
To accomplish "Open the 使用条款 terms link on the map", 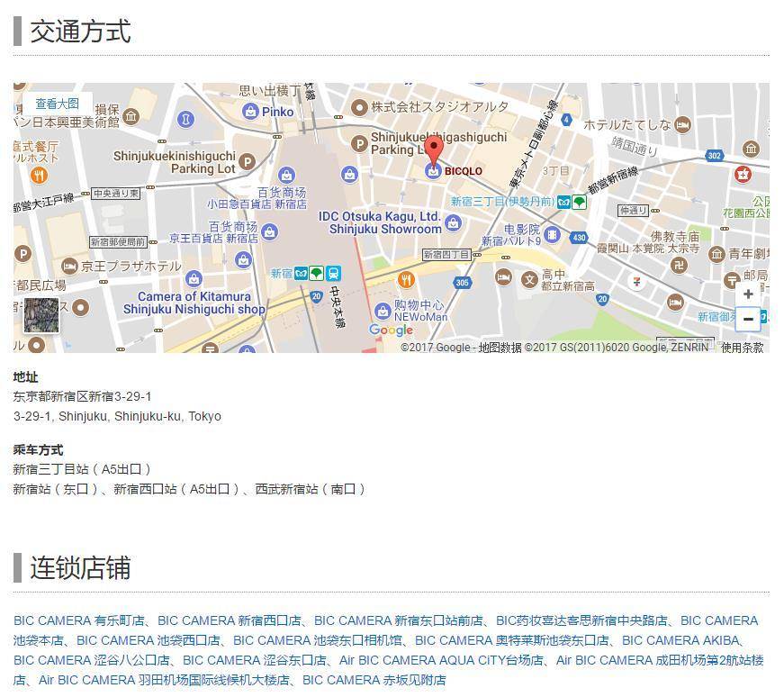I will tap(742, 348).
